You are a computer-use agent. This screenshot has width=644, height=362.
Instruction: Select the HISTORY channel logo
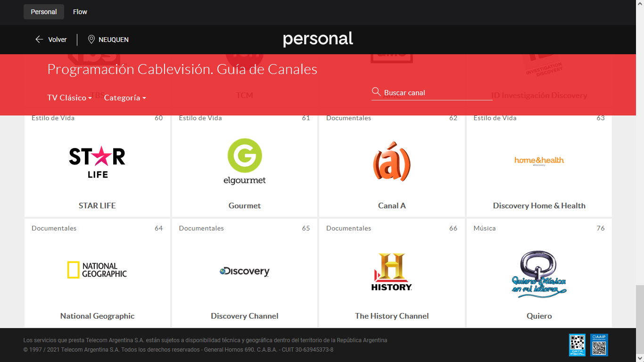point(392,271)
